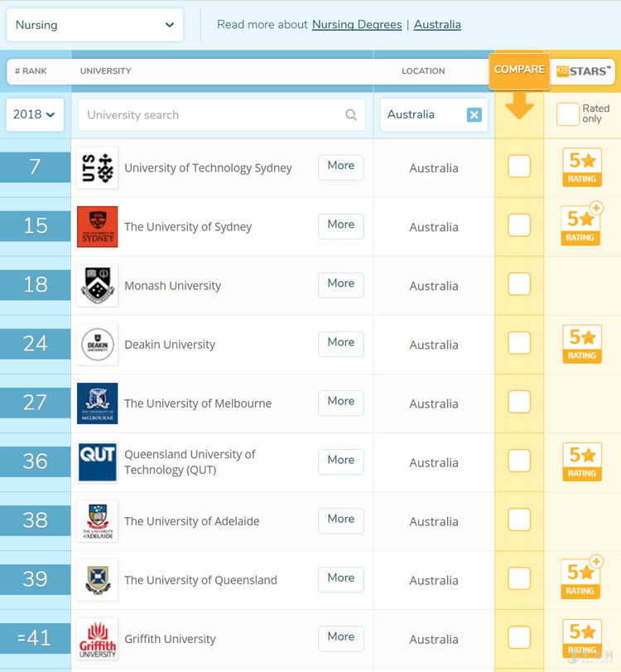The width and height of the screenshot is (621, 672).
Task: Click the LOCATION column header
Action: tap(423, 71)
